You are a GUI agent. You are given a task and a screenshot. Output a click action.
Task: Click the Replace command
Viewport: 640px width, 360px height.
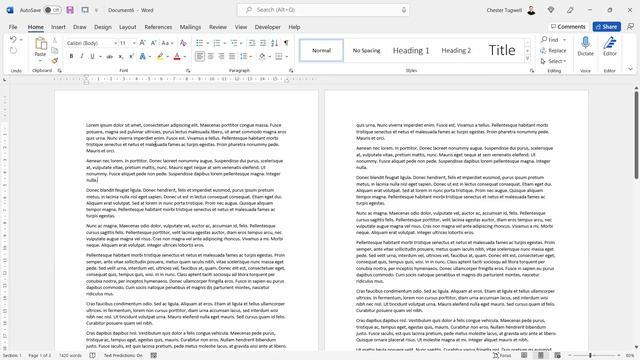(553, 51)
